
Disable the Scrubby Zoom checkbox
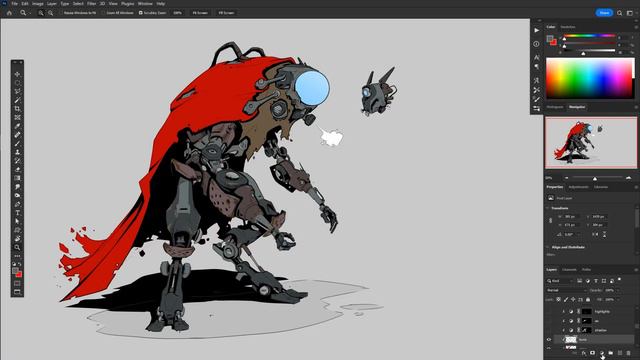pos(140,13)
